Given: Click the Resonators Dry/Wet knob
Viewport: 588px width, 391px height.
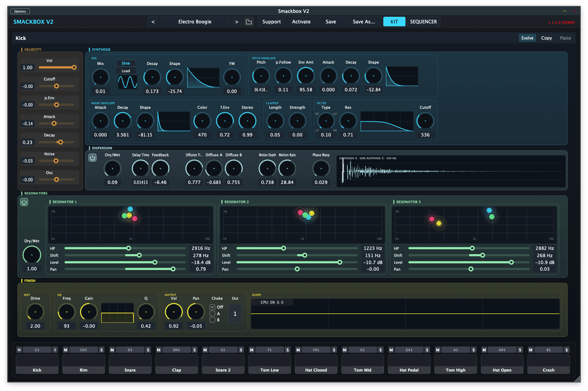Looking at the screenshot, I should [x=32, y=255].
